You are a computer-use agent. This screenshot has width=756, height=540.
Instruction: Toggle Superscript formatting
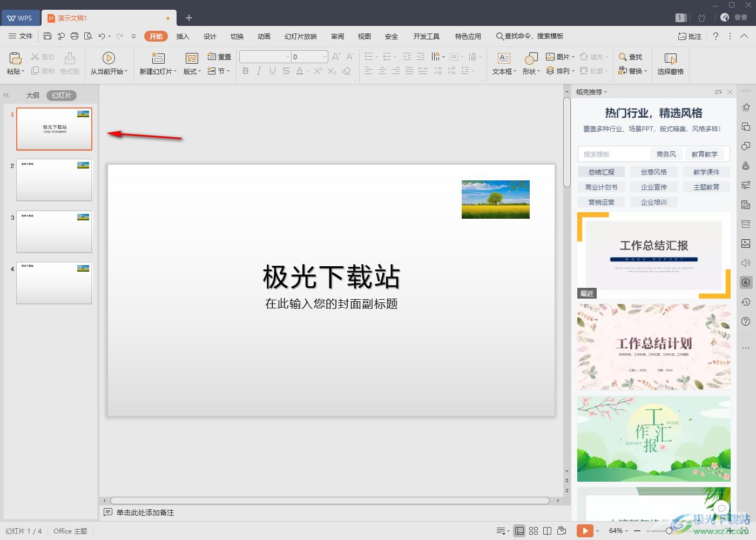(318, 71)
